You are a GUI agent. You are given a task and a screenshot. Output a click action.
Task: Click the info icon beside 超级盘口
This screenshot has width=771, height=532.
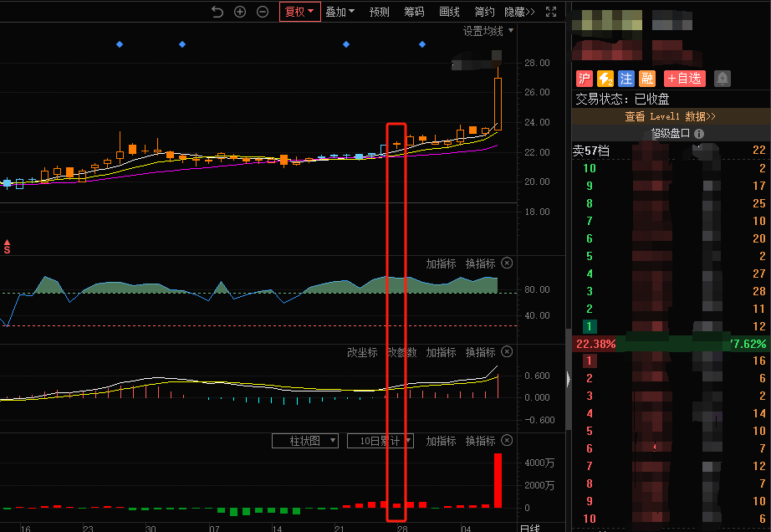click(x=698, y=134)
